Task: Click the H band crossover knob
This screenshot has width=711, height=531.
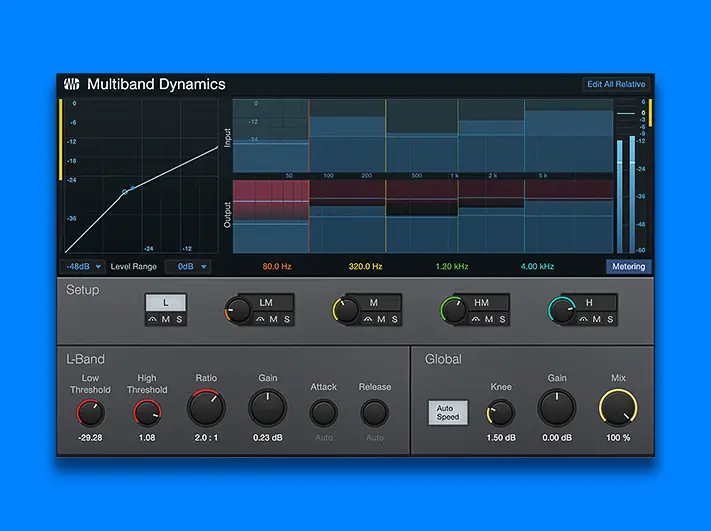Action: [x=561, y=310]
